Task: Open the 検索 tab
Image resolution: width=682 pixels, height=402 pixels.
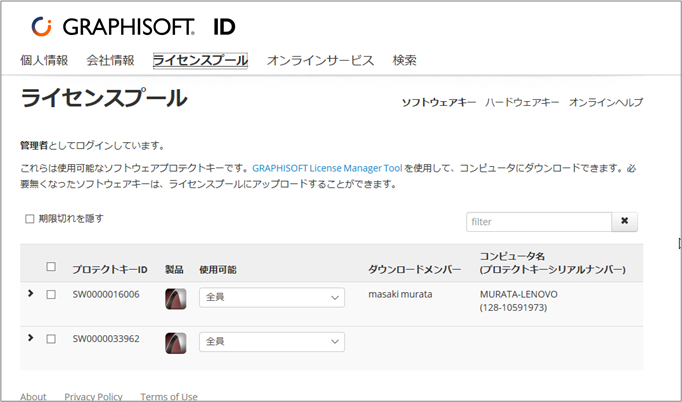Action: coord(405,60)
